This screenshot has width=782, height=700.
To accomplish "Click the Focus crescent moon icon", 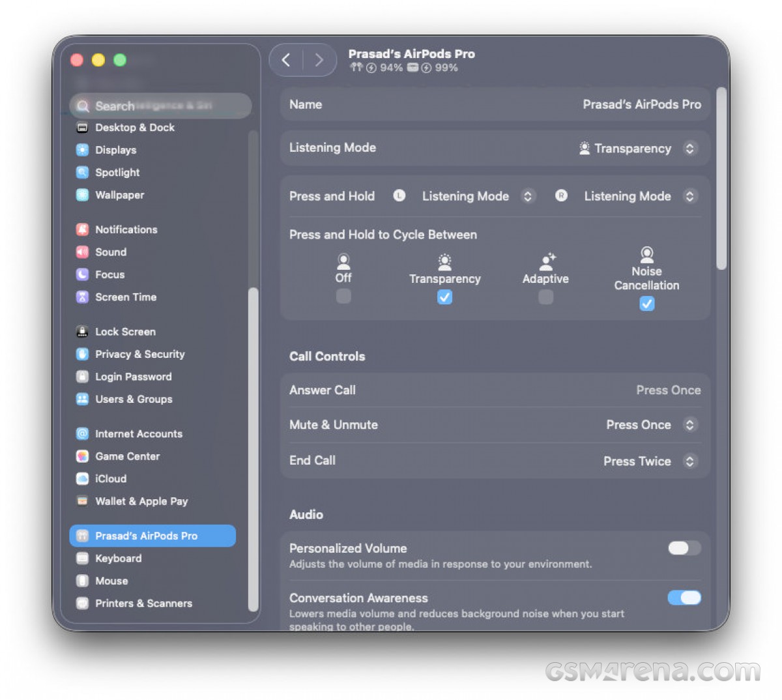I will (x=82, y=274).
